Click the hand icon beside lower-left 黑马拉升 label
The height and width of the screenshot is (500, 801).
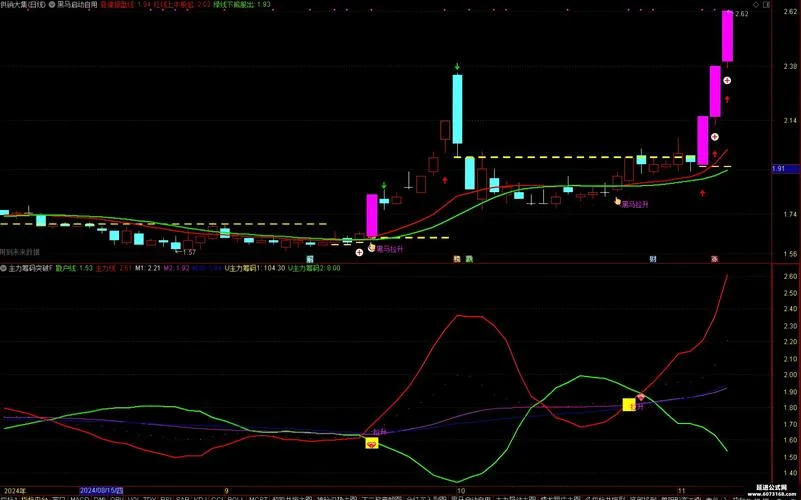click(x=372, y=248)
